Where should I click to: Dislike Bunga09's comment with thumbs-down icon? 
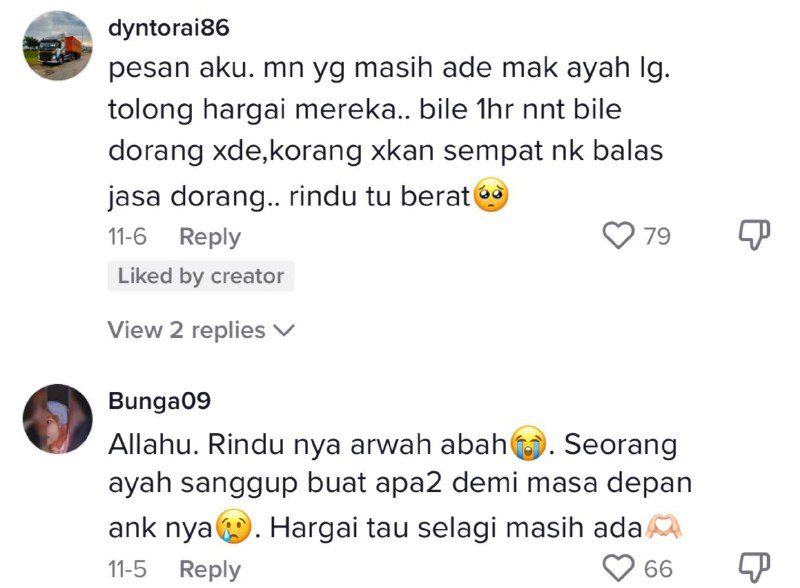pos(755,567)
